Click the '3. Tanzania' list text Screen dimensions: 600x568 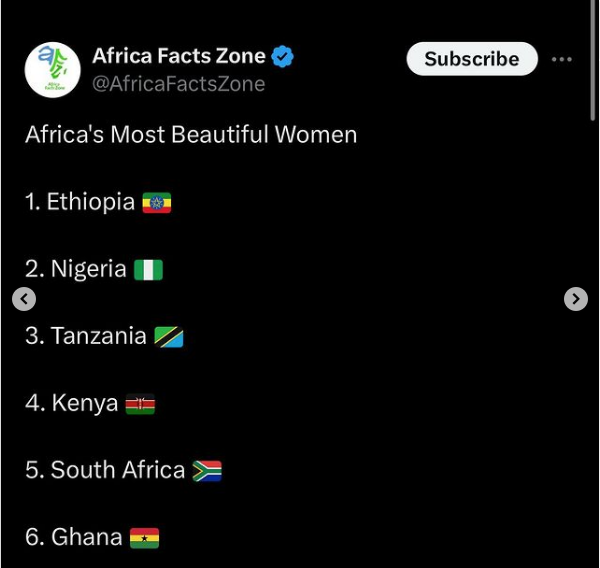coord(86,336)
